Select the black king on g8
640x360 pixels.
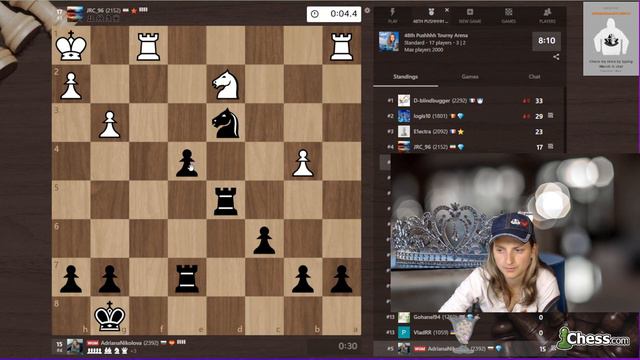(109, 316)
